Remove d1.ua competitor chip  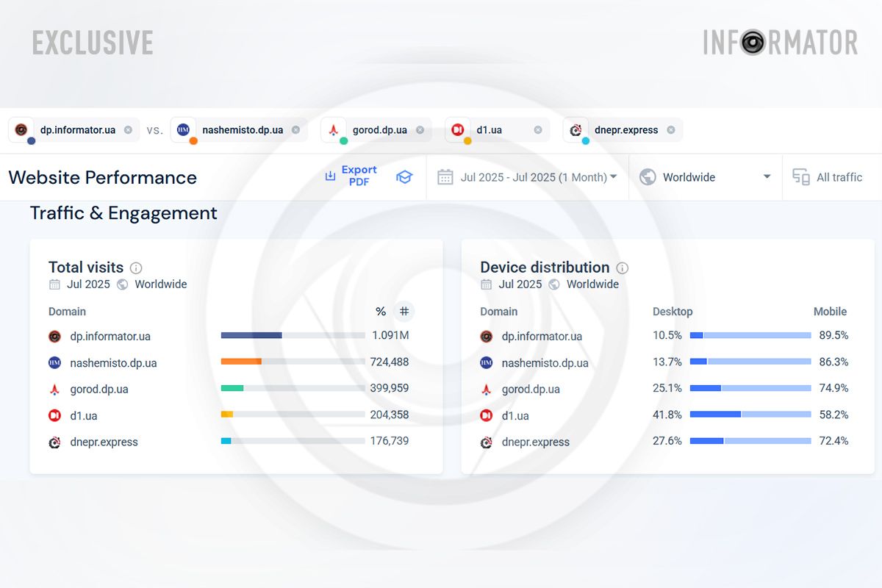(x=538, y=130)
